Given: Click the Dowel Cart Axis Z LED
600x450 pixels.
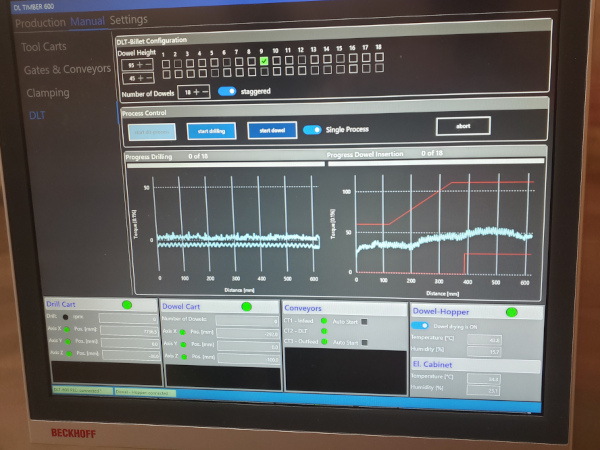Looking at the screenshot, I should point(184,357).
